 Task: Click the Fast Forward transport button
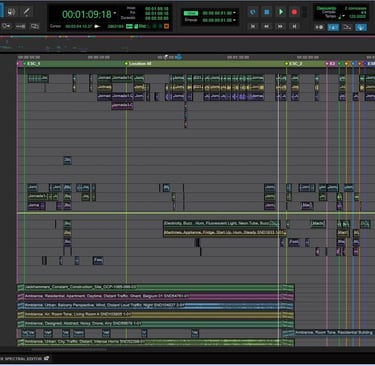coord(280,26)
